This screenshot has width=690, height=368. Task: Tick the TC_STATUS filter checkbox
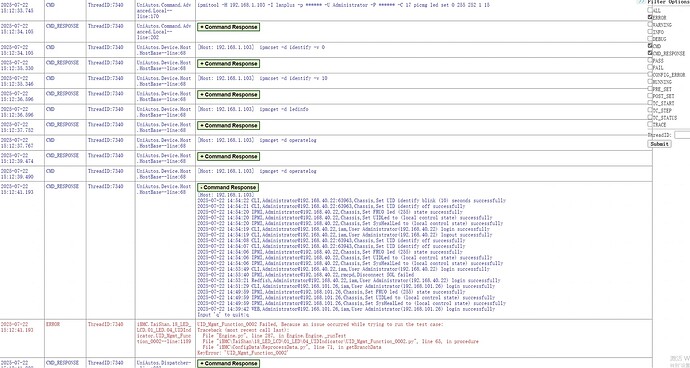[650, 117]
